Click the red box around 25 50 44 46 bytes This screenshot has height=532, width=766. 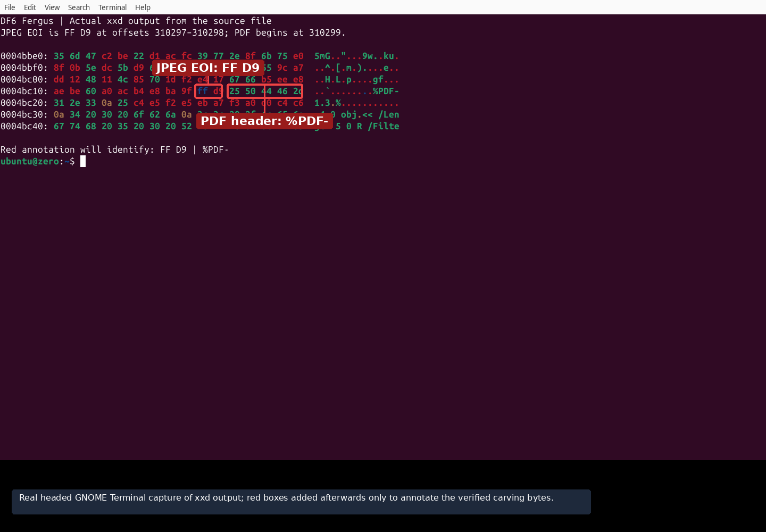(x=265, y=91)
